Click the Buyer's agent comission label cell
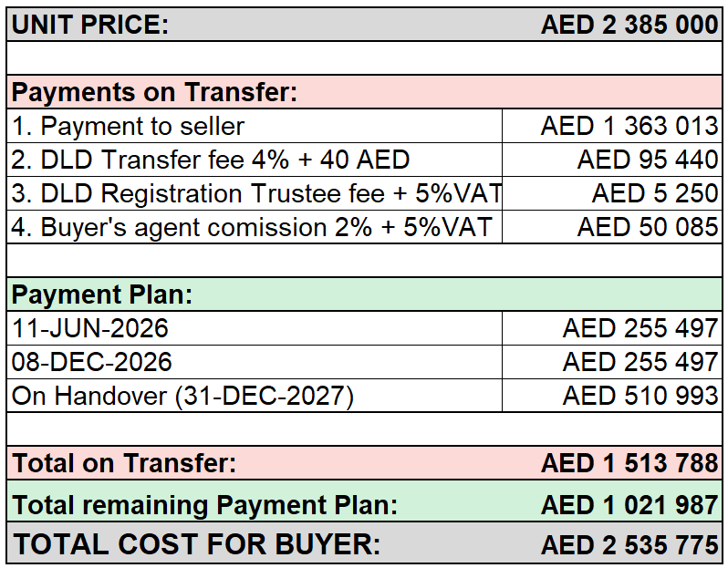728x568 pixels. pos(255,227)
